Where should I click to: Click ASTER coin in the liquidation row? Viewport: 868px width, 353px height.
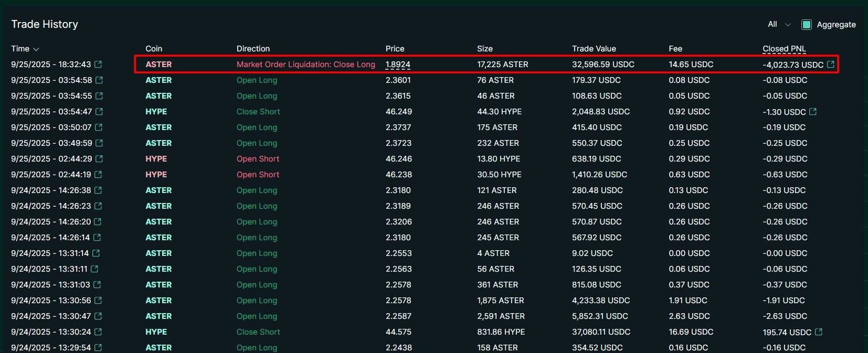click(x=158, y=65)
